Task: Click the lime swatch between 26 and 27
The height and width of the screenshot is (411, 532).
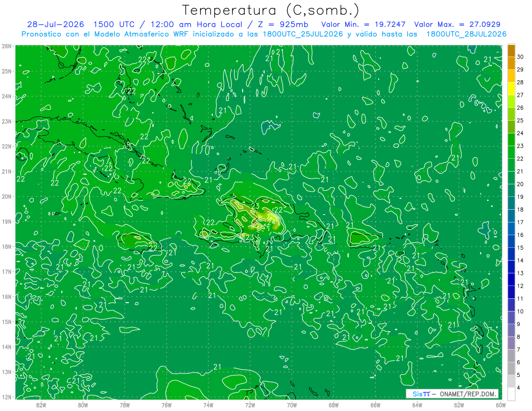Action: [x=511, y=101]
